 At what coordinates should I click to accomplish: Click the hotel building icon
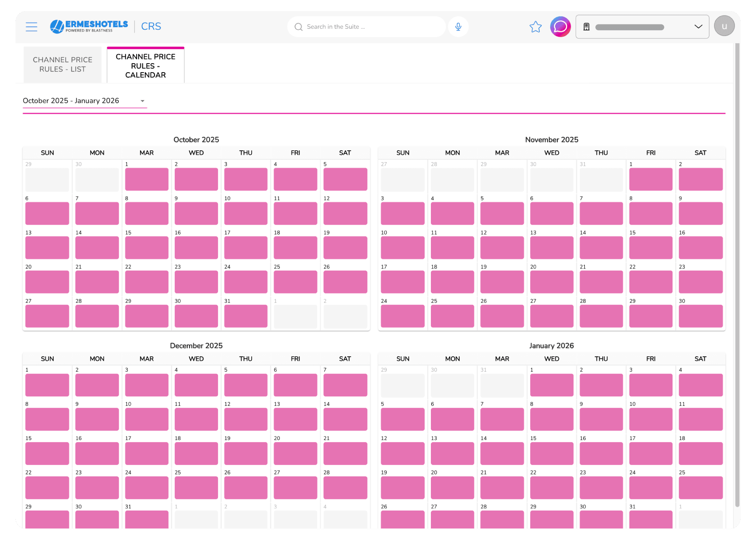tap(586, 27)
